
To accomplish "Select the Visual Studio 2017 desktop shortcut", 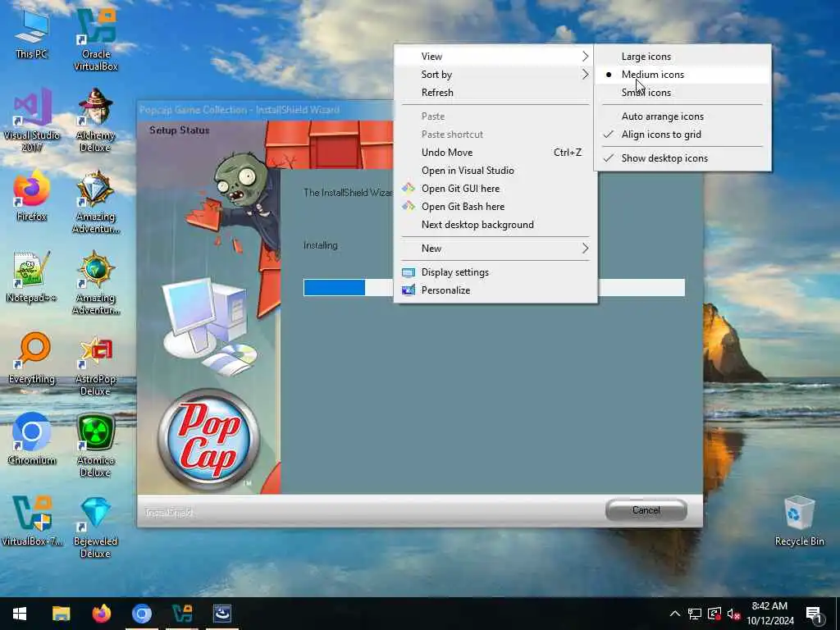I will 32,121.
